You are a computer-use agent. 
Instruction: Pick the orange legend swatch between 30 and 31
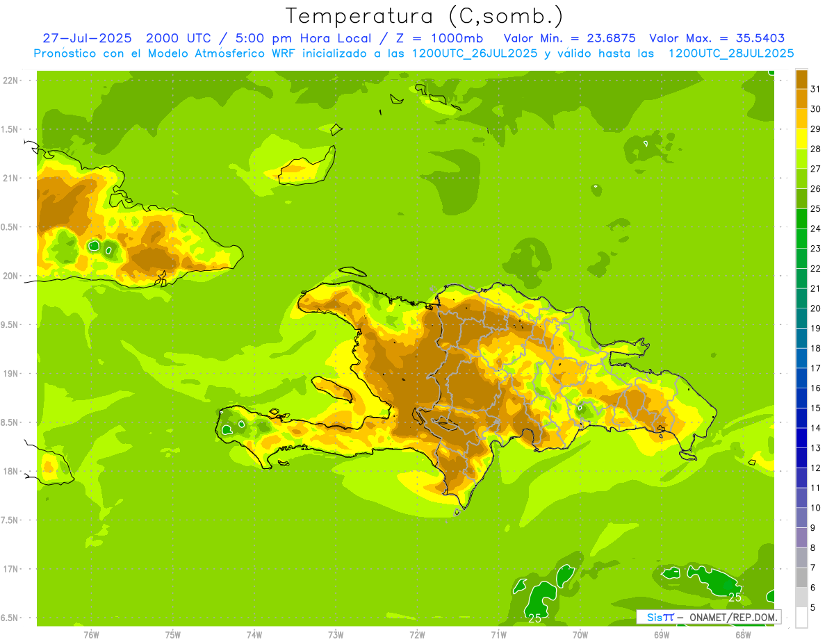(x=801, y=99)
